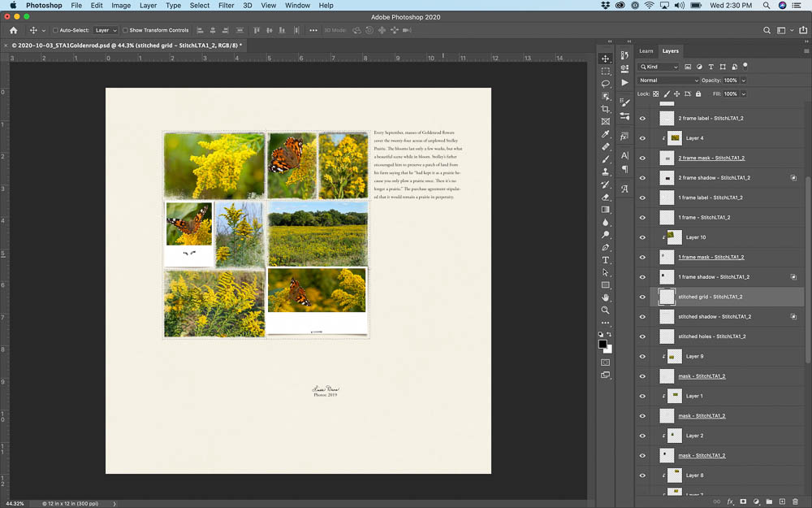Click the Home icon in options bar
Screen dimensions: 812x508
click(14, 31)
